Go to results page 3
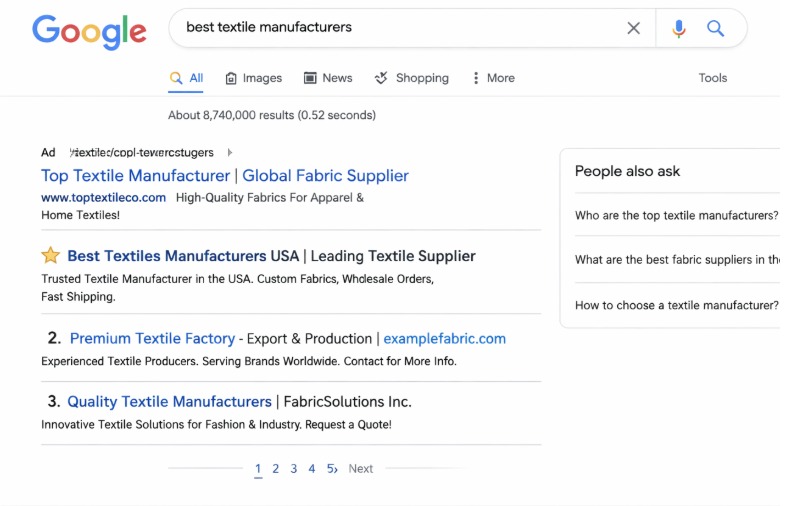 293,469
